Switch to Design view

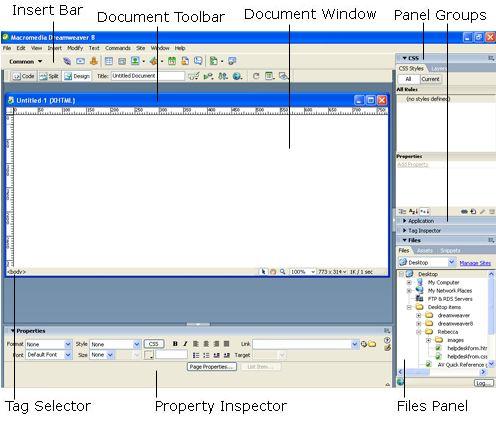pyautogui.click(x=77, y=76)
